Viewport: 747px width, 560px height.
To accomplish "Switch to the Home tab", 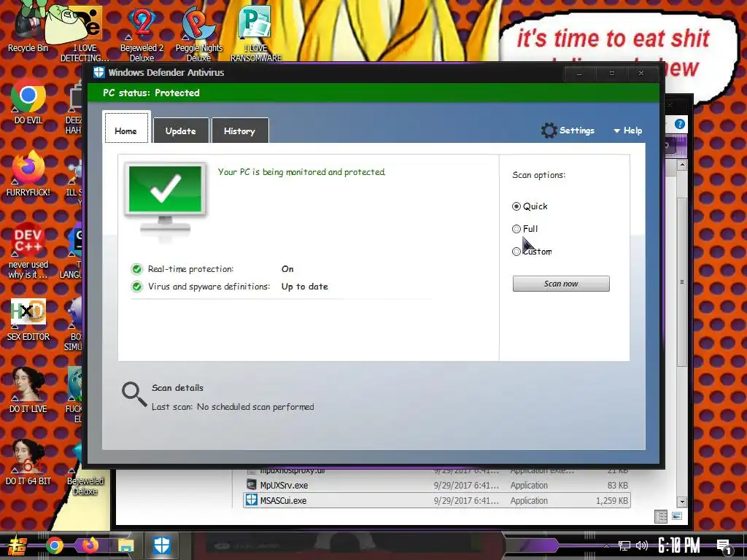I will pos(126,127).
